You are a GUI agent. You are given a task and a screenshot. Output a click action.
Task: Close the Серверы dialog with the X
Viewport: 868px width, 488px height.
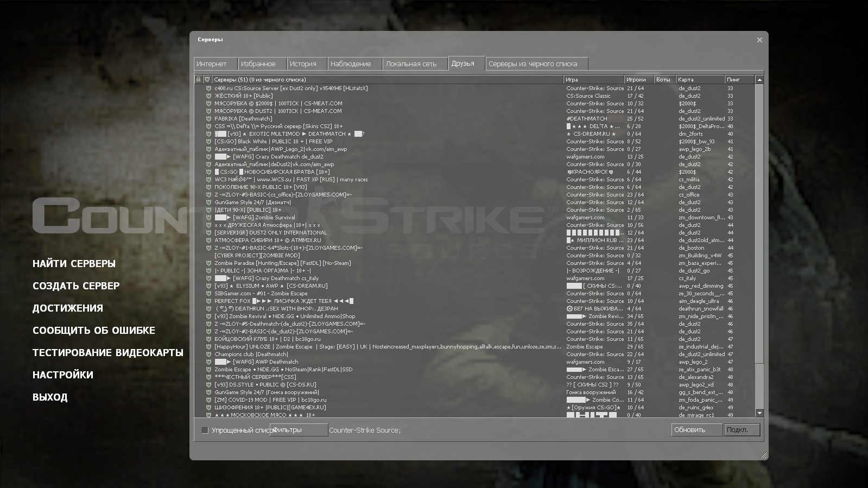click(759, 40)
